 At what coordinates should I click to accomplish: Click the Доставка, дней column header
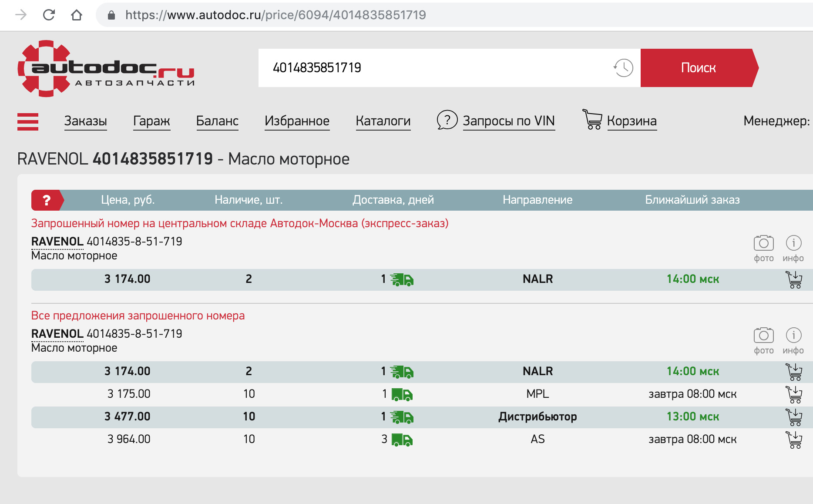click(393, 200)
